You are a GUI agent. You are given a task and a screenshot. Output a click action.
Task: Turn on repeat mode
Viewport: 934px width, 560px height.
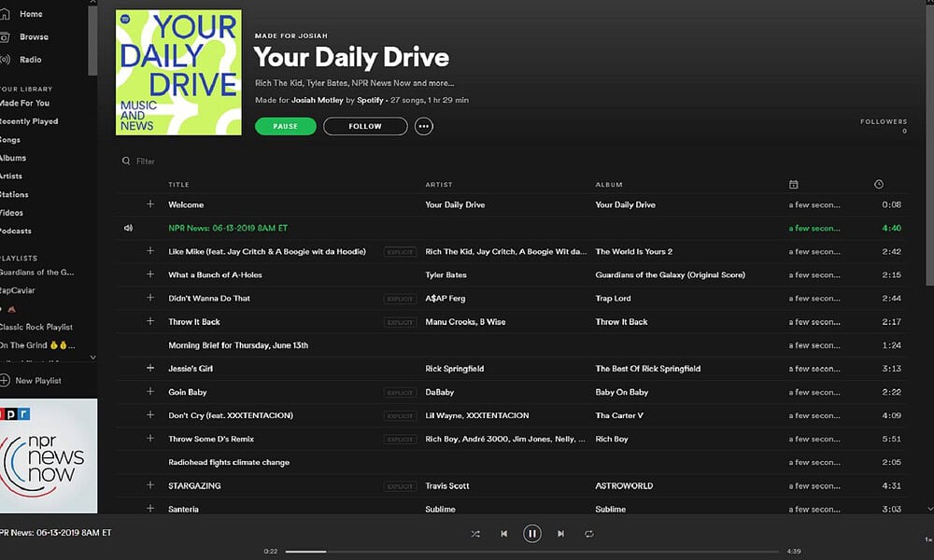(589, 533)
